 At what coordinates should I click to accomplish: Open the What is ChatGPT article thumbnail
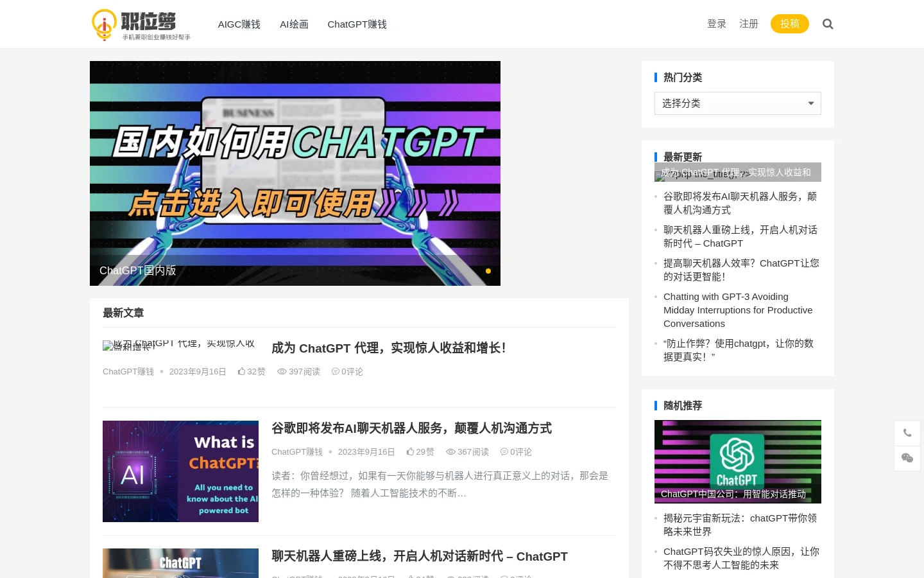[180, 471]
